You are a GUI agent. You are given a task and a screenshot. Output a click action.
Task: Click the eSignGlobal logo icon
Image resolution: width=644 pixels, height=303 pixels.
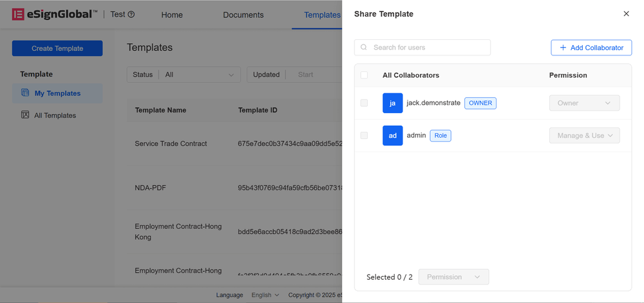[x=18, y=14]
